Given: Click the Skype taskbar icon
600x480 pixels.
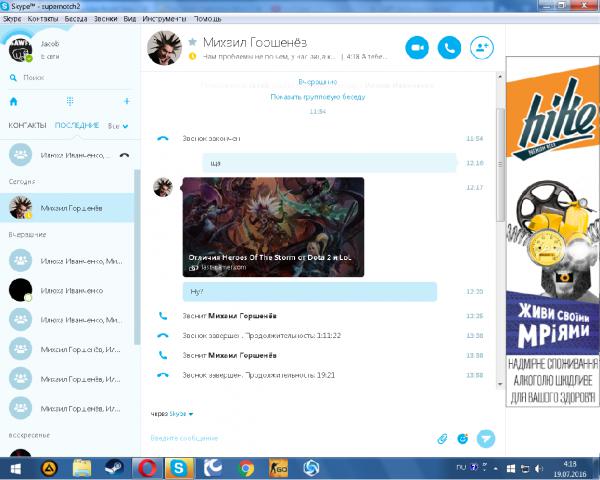Looking at the screenshot, I should pyautogui.click(x=179, y=469).
